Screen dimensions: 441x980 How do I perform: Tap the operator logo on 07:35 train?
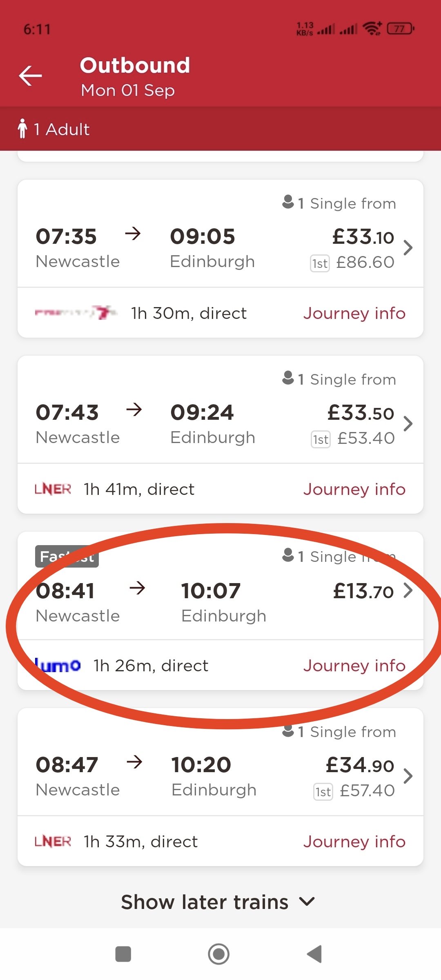tap(76, 313)
